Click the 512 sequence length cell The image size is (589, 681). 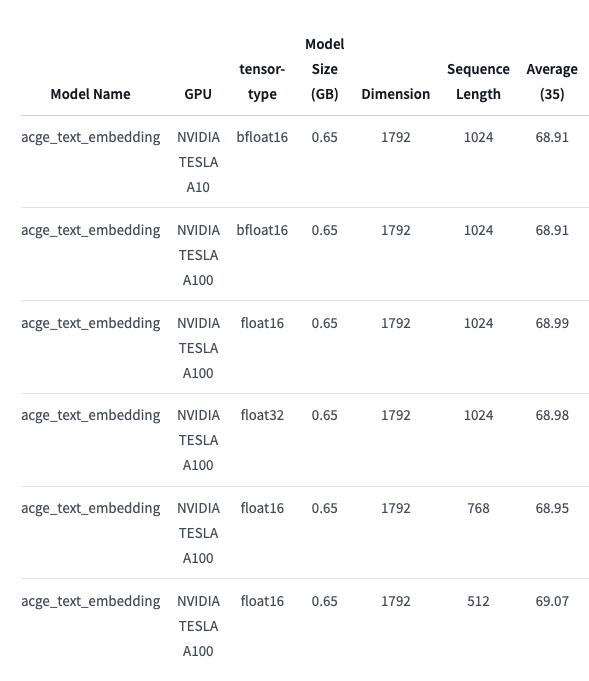478,601
